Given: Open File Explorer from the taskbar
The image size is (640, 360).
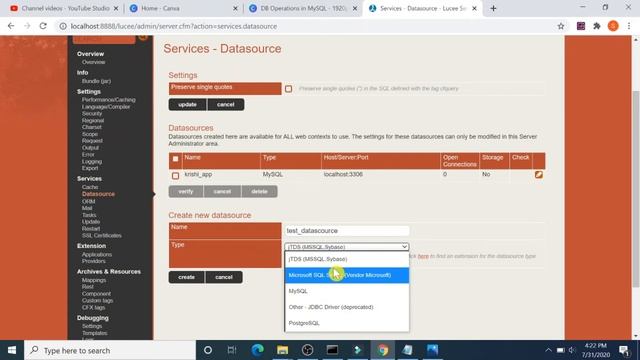Looking at the screenshot, I should pyautogui.click(x=282, y=350).
